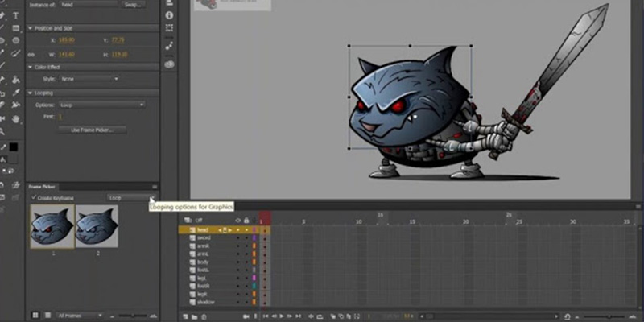Open the Looping Options dropdown
The height and width of the screenshot is (322, 644).
pos(102,105)
